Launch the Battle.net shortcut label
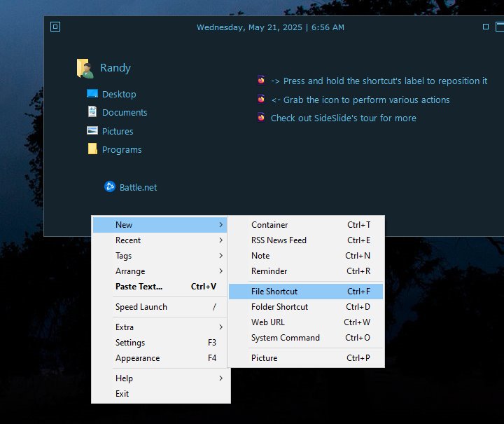Screen dimensions: 504x424 [x=138, y=188]
